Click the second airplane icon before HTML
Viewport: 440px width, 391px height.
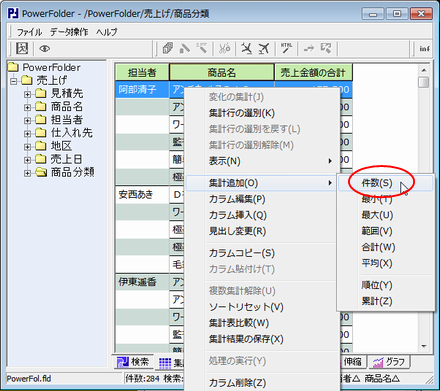point(264,49)
